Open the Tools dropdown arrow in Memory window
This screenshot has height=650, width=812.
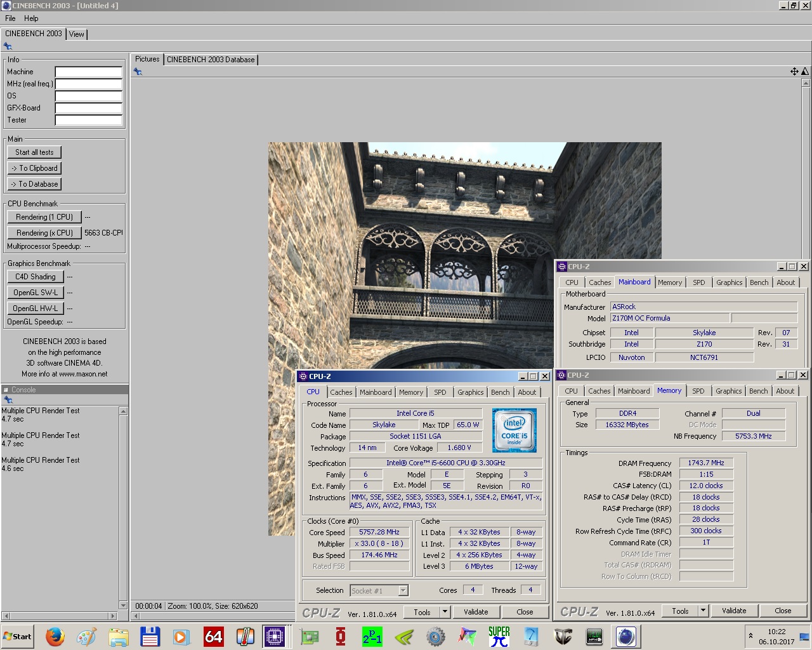(x=703, y=611)
